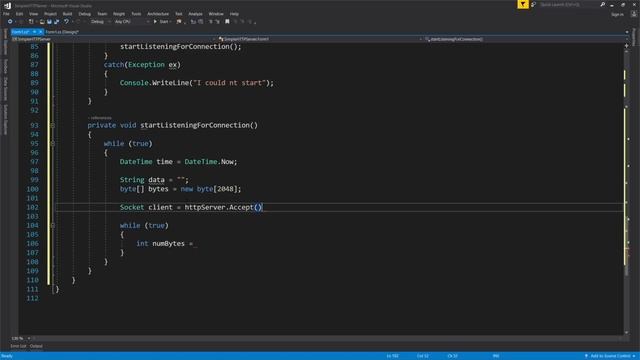Viewport: 640px width, 360px height.
Task: Click line number 112 in the gutter
Action: [x=32, y=298]
